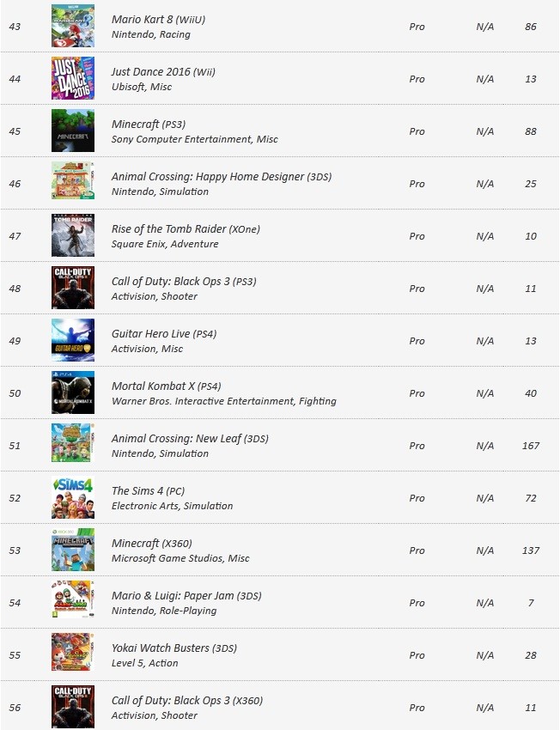Click Animal Crossing: New Leaf title

190,439
